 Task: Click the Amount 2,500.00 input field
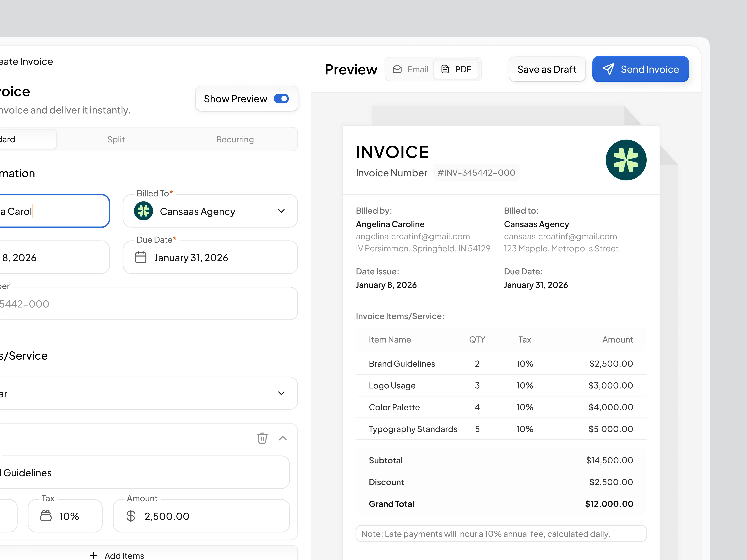[209, 516]
